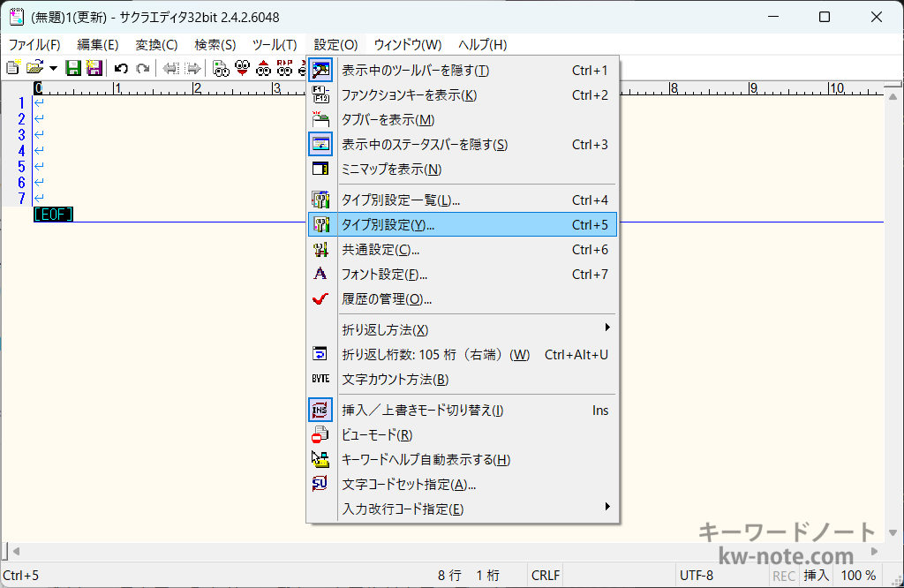Click the purple Save As floppy icon
This screenshot has width=904, height=588.
[94, 68]
